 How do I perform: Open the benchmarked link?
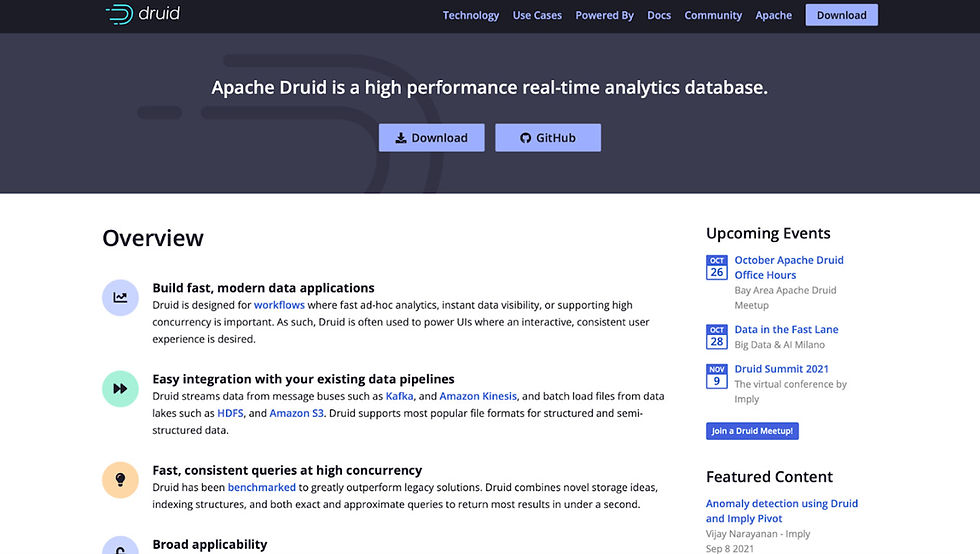click(261, 488)
